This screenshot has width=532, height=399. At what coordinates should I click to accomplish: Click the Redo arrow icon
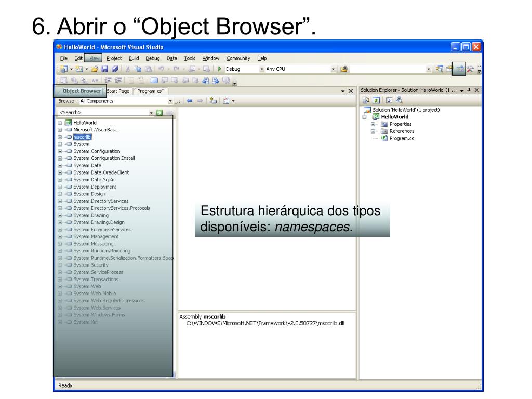[176, 69]
